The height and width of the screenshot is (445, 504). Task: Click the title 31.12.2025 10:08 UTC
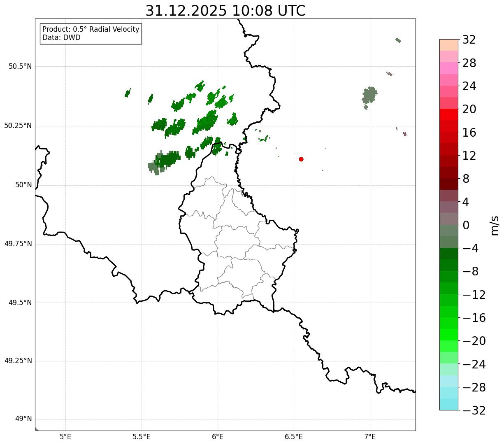(x=225, y=11)
